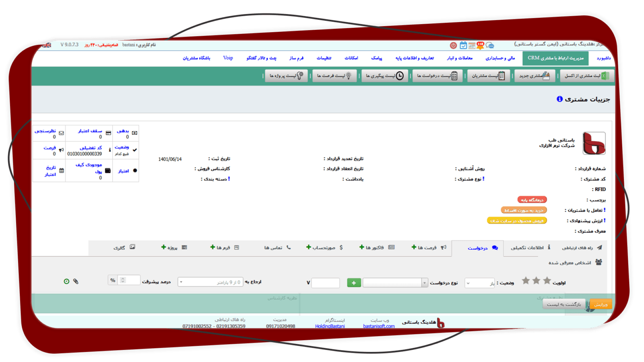Add new statement via plus beside صورتحساب
Viewport: 644px width, 362px height.
pos(308,247)
